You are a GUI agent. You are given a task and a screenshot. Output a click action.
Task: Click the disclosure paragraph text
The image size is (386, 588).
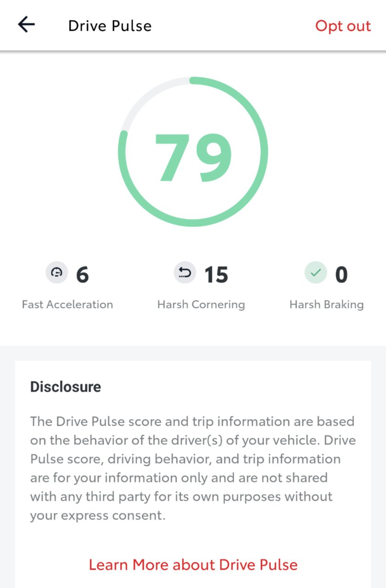[193, 469]
